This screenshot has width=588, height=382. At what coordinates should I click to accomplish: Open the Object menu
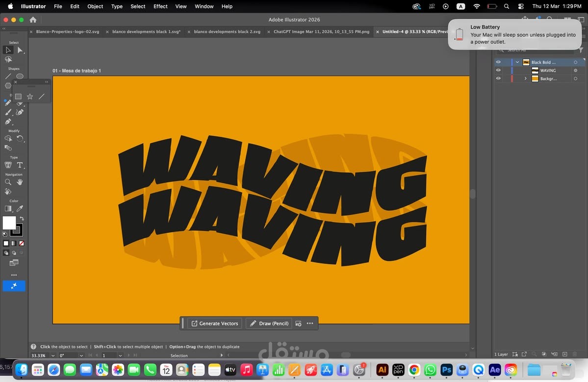coord(95,6)
